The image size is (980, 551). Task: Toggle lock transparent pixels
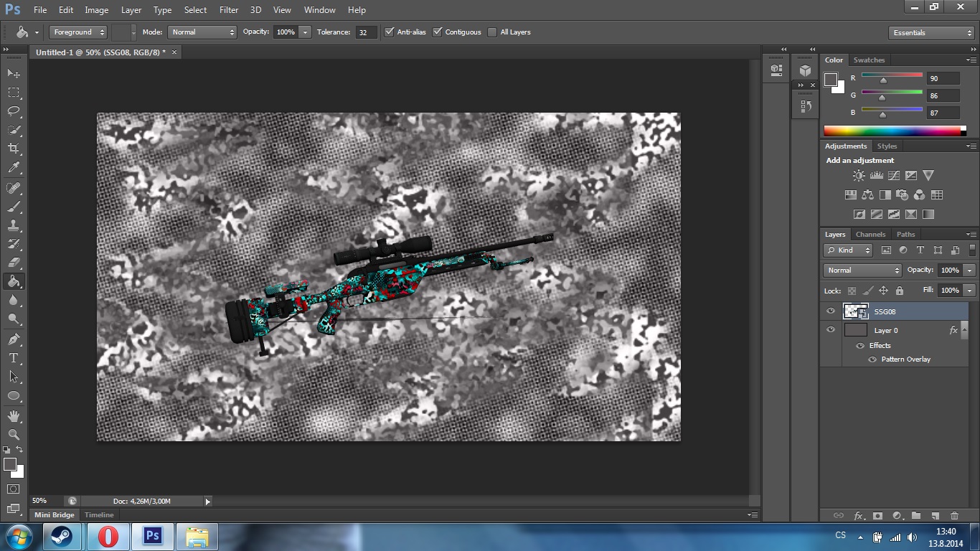click(x=852, y=291)
